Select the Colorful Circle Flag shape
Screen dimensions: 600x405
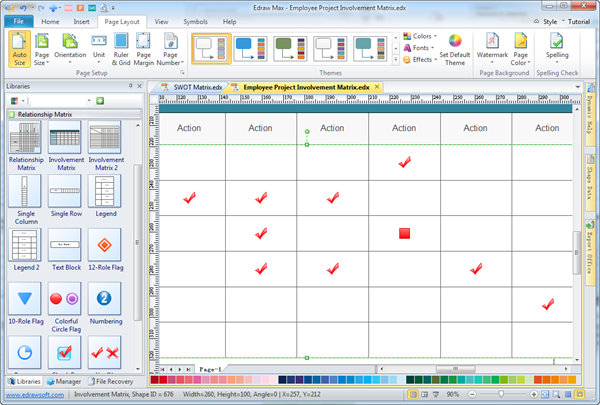point(65,307)
